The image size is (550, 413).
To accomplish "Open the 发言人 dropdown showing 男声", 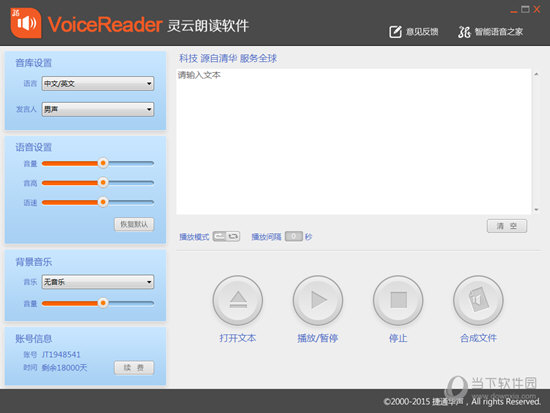I will point(98,109).
